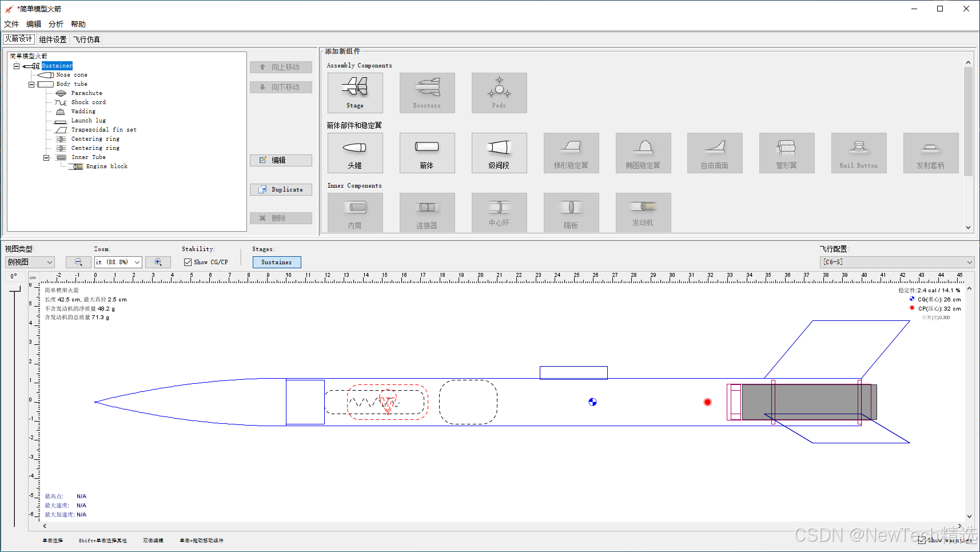Add an Inner tube component (内筒)

355,212
